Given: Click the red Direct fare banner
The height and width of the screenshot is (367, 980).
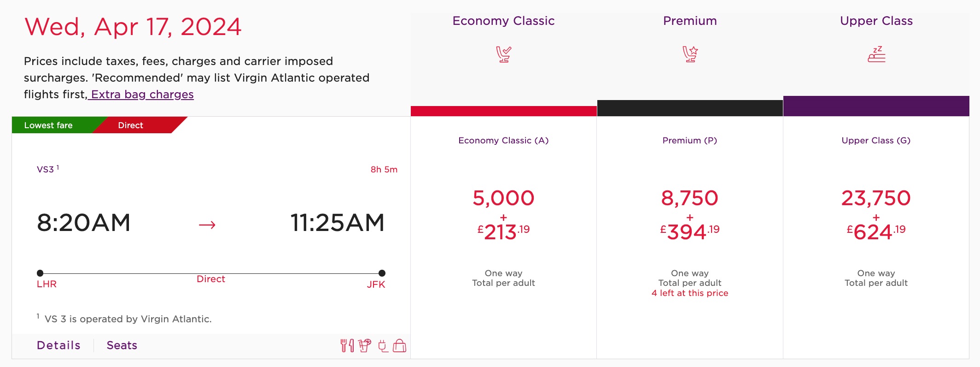Looking at the screenshot, I should [131, 125].
